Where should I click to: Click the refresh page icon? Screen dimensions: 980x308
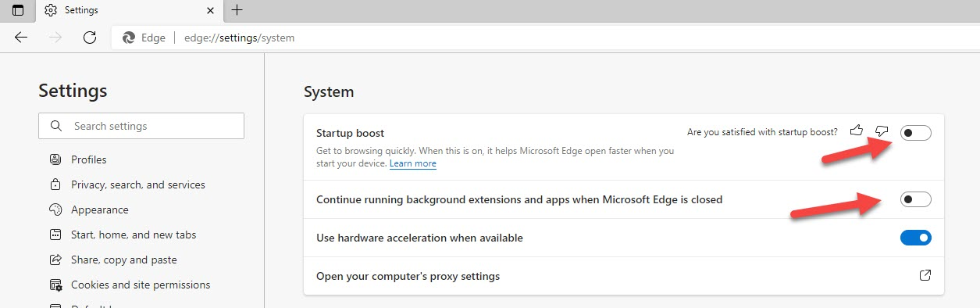90,38
